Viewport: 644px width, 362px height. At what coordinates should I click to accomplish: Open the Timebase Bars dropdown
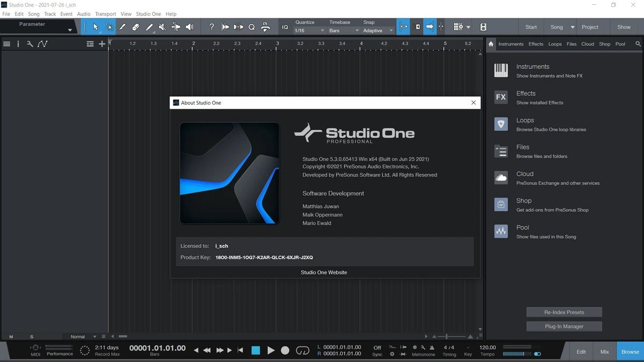pos(344,31)
